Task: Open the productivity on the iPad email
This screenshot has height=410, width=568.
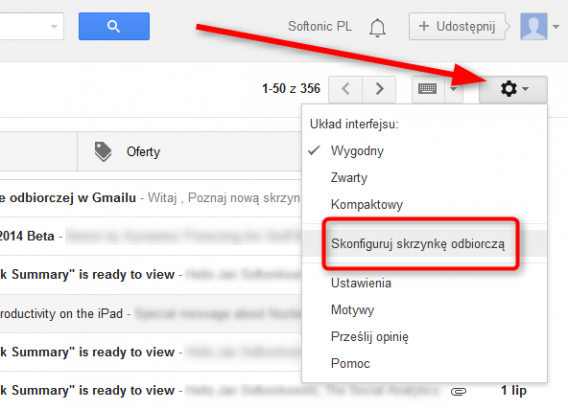Action: coord(151,314)
